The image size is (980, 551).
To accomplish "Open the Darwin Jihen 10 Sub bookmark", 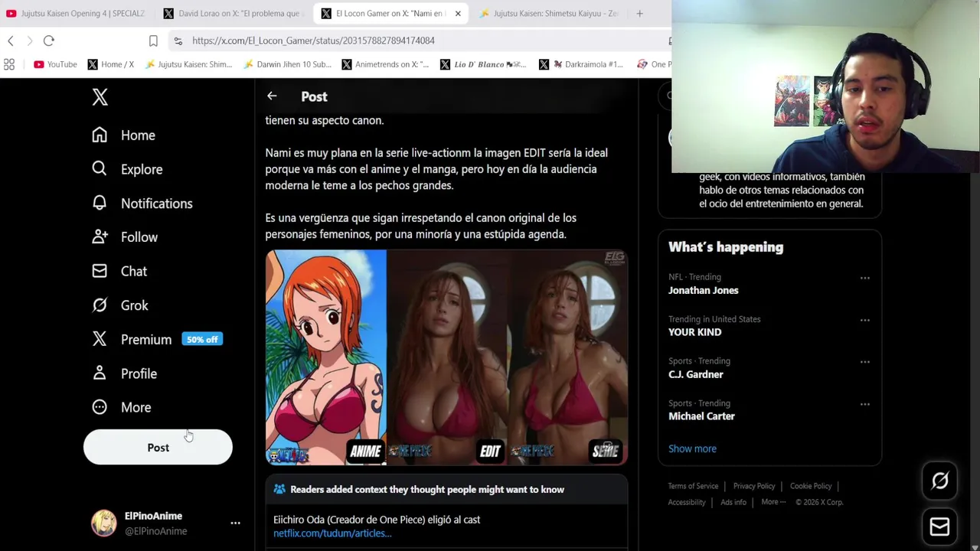I will (288, 64).
